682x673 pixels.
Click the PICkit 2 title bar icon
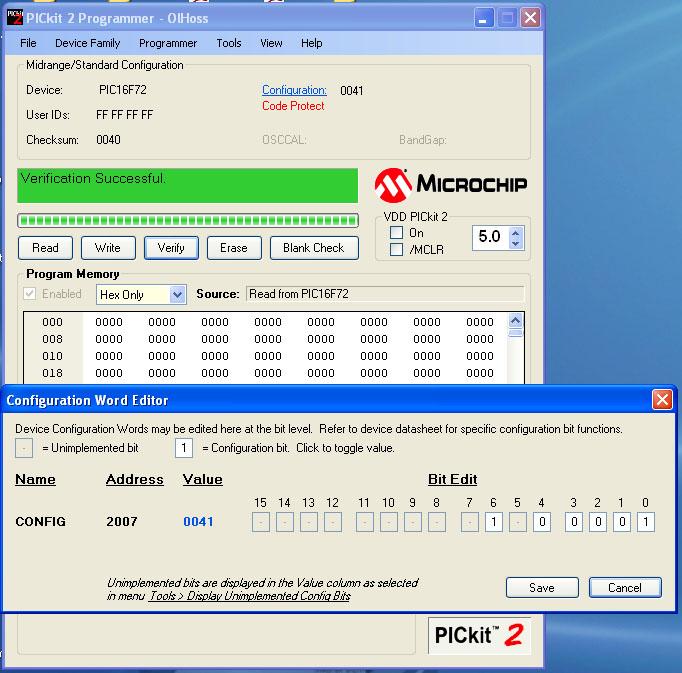pos(15,18)
